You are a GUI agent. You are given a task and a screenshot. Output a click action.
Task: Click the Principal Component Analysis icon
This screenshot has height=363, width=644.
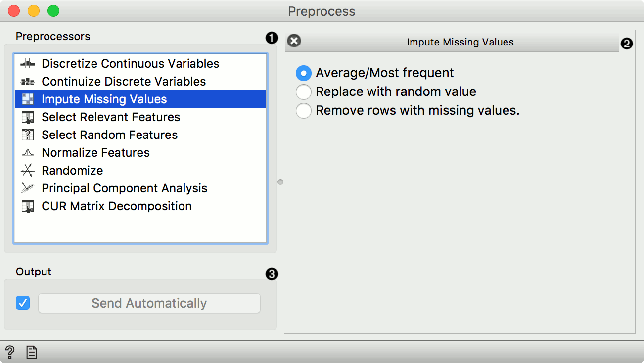[x=28, y=188]
